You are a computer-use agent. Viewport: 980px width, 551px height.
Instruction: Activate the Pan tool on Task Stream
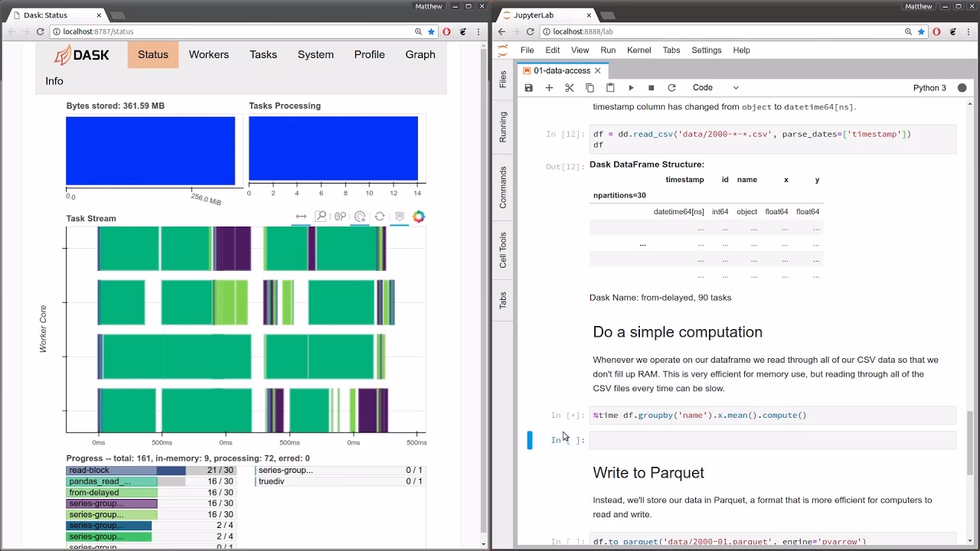click(301, 217)
